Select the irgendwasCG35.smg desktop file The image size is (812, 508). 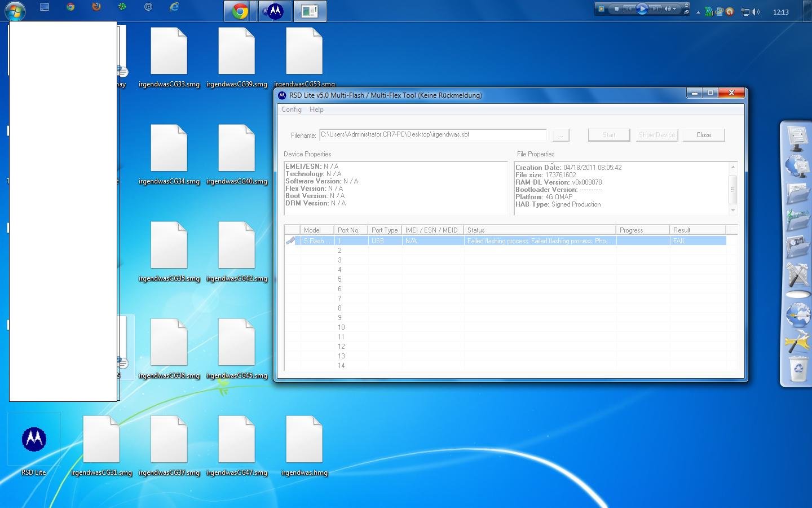(169, 253)
